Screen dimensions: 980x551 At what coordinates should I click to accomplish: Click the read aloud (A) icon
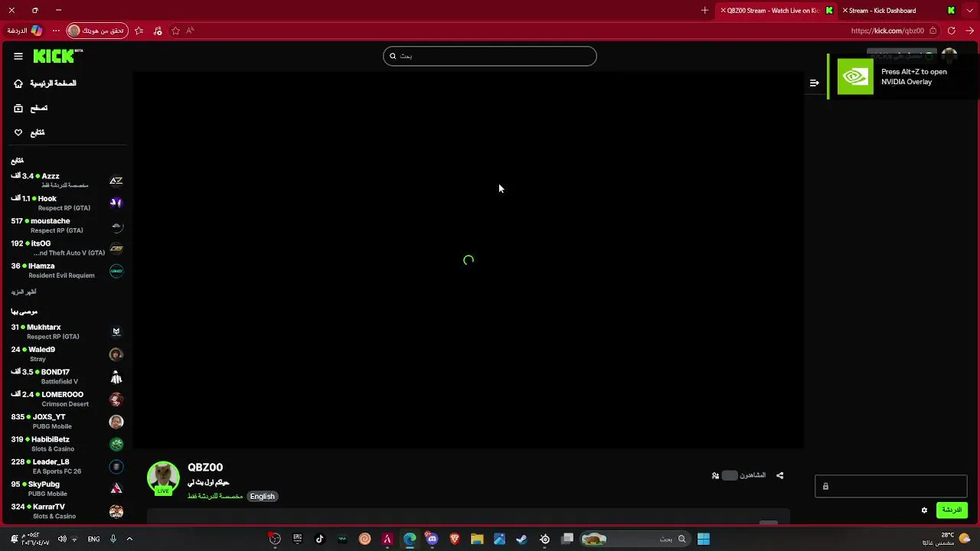tap(190, 31)
